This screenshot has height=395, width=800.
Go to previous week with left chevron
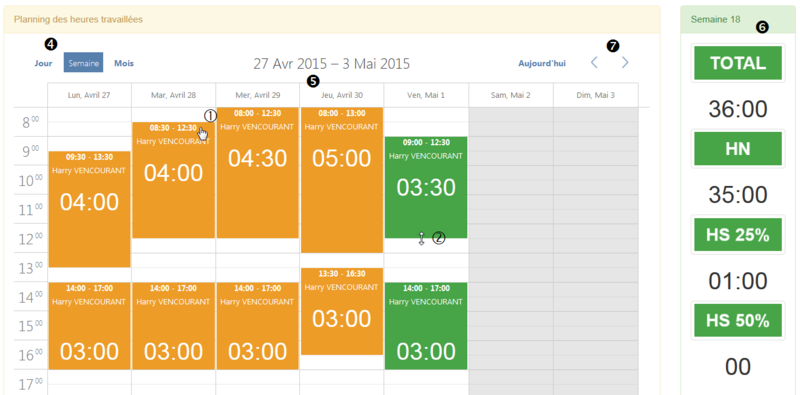594,63
